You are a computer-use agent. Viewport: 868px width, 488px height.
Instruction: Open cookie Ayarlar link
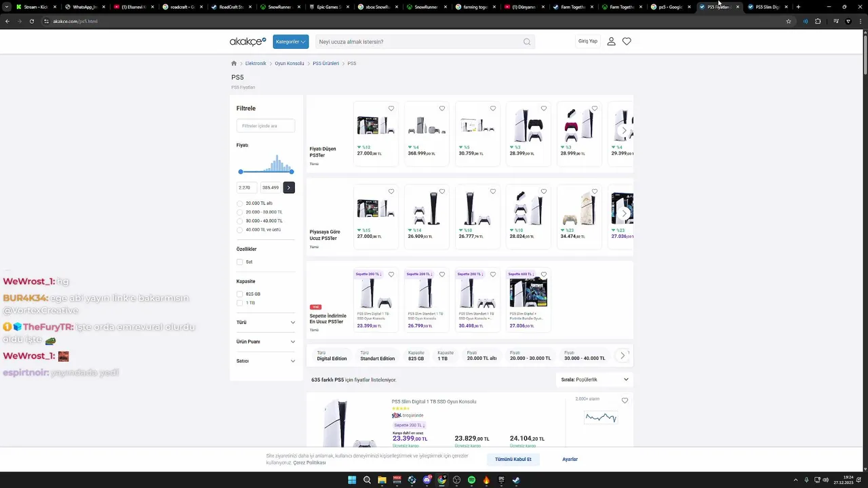click(570, 459)
